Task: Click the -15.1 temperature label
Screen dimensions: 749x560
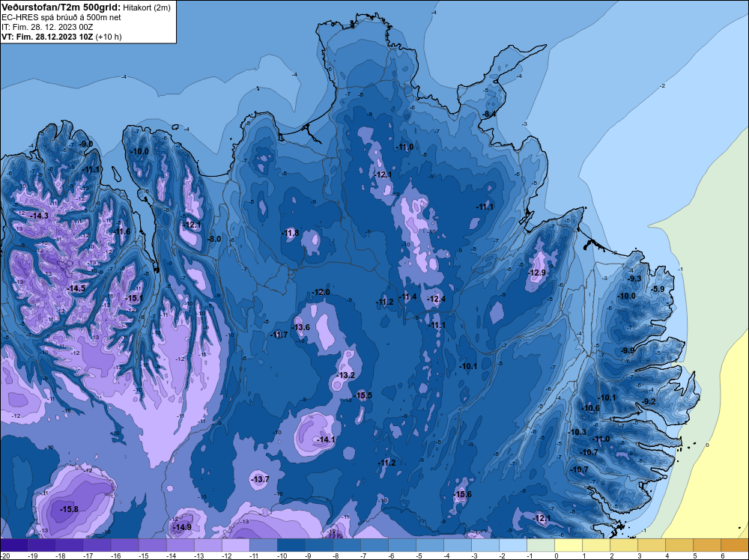Action: pos(134,299)
